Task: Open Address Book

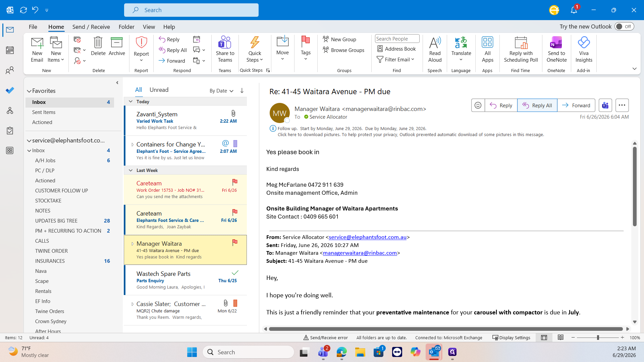Action: pyautogui.click(x=396, y=49)
